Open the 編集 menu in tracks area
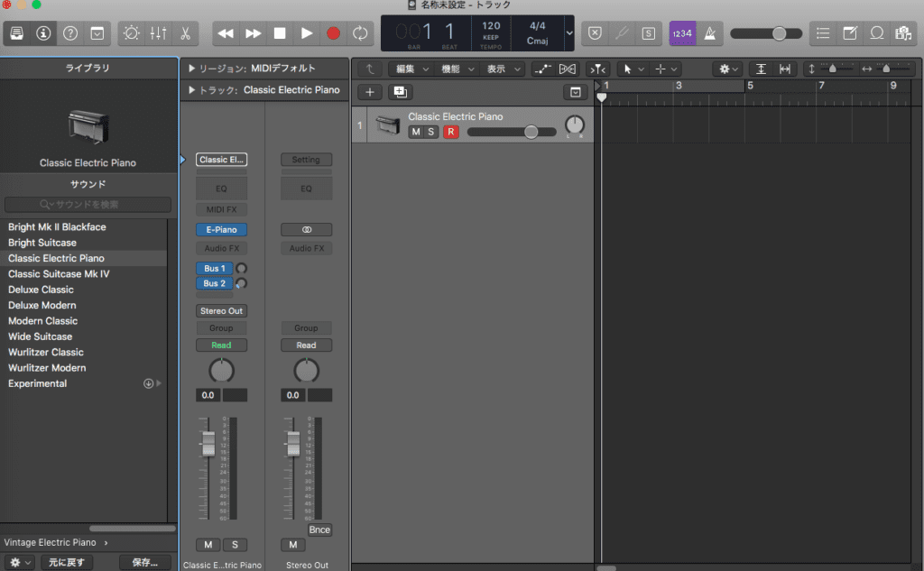 [411, 69]
